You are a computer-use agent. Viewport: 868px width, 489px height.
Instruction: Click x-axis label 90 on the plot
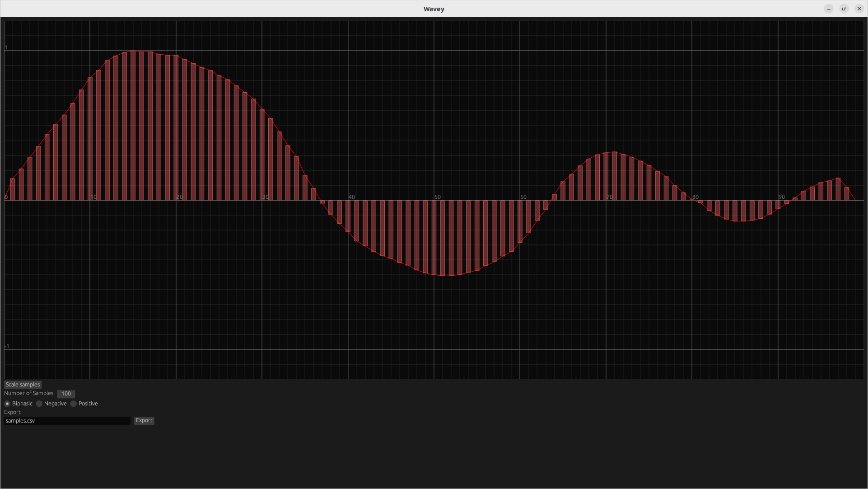click(x=781, y=197)
